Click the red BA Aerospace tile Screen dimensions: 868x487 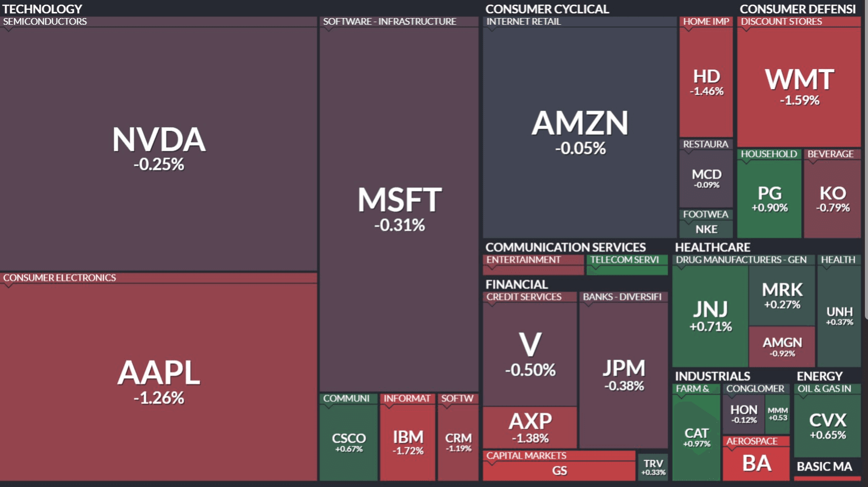point(756,463)
